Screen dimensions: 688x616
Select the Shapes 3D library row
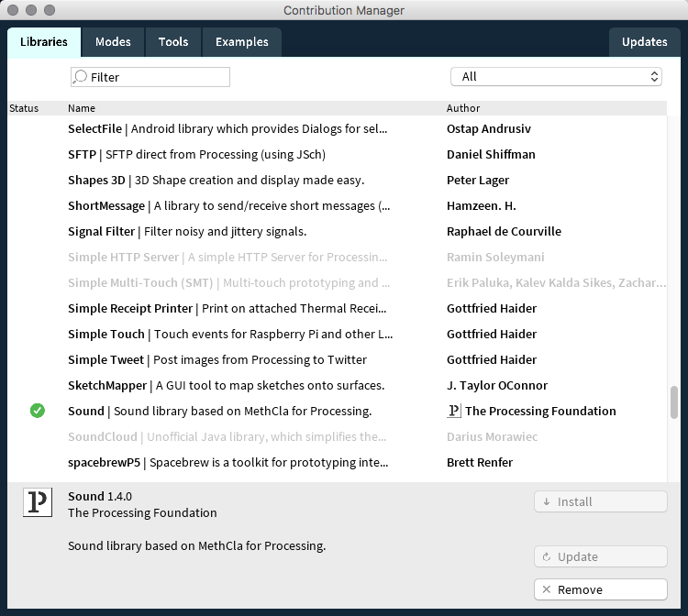[337, 181]
